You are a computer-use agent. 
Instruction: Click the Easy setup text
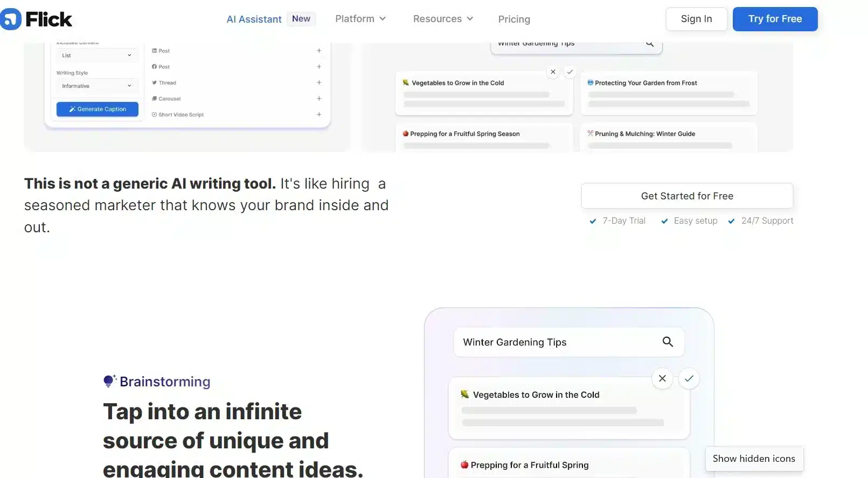tap(696, 221)
